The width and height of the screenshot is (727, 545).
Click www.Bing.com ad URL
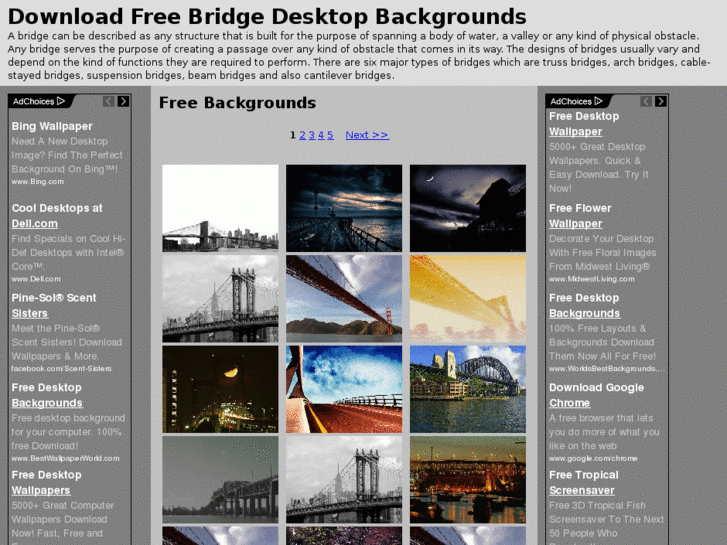pyautogui.click(x=38, y=182)
